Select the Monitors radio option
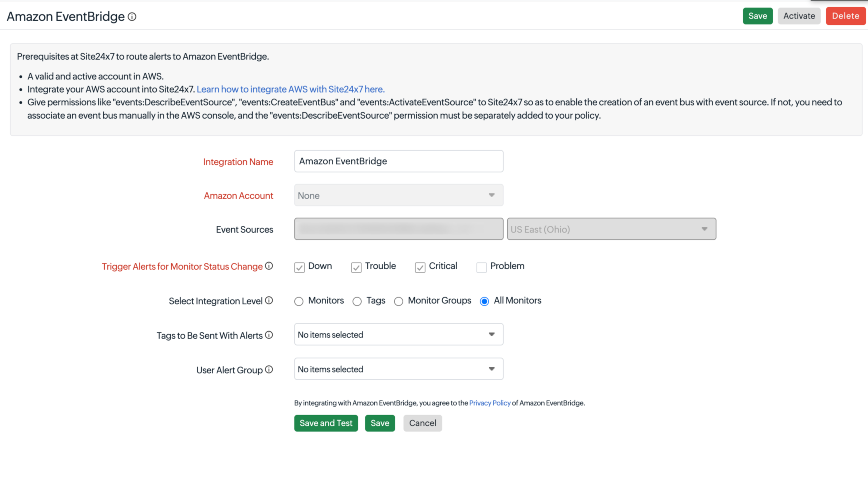The width and height of the screenshot is (868, 477). (299, 301)
